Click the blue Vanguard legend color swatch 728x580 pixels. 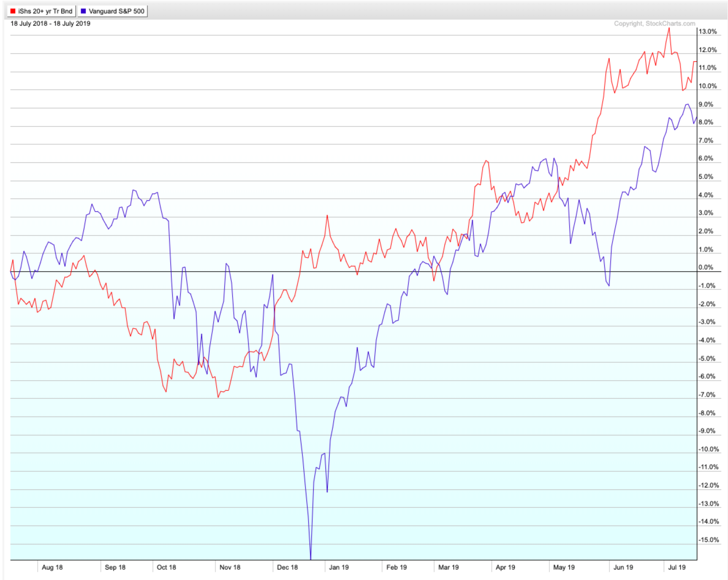(83, 11)
